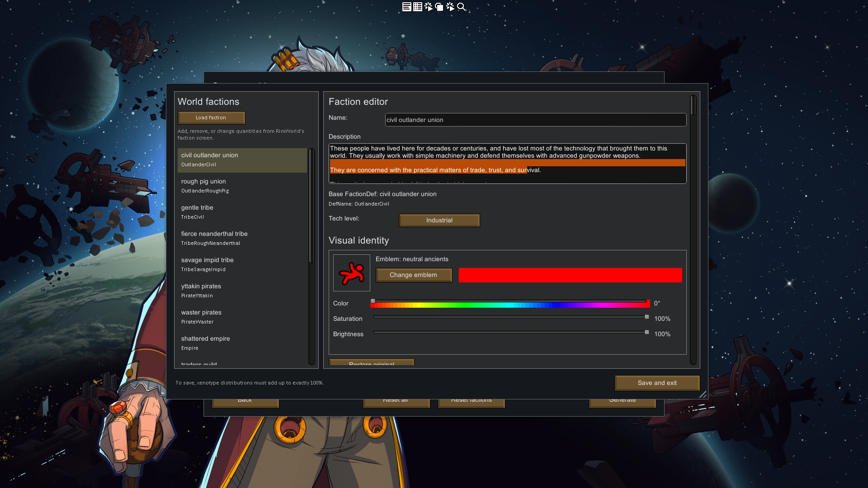The width and height of the screenshot is (868, 488).
Task: Click the TribeRoughNeanderthal def name
Action: (x=211, y=244)
